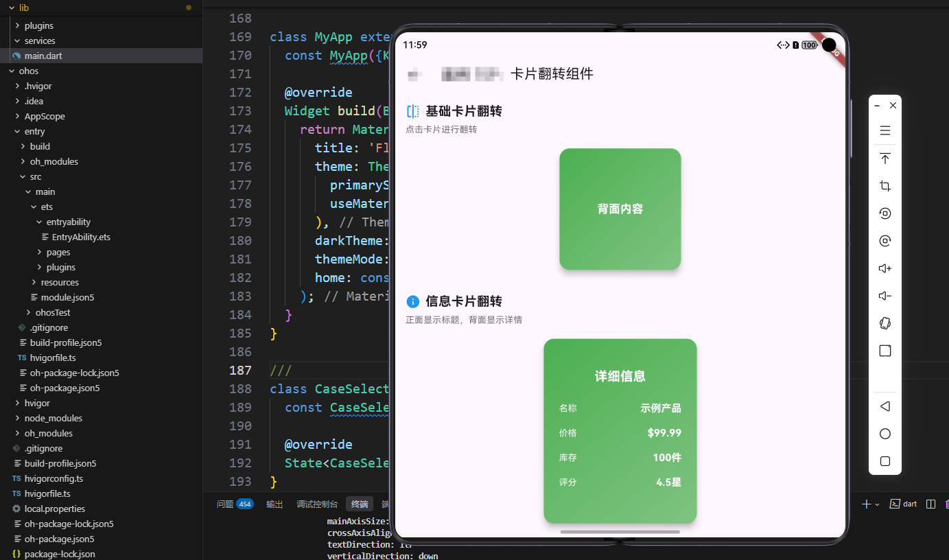949x560 pixels.
Task: Decrease emulator volume
Action: point(884,296)
